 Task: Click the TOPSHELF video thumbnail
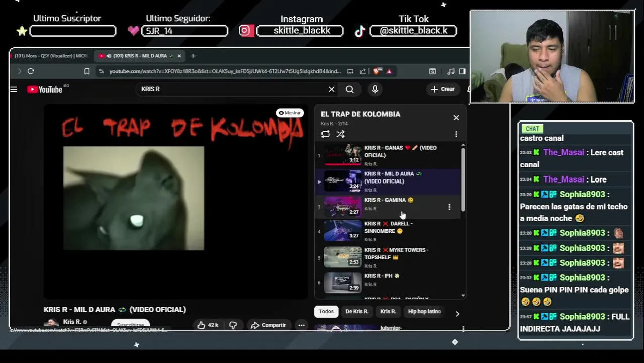pyautogui.click(x=343, y=257)
